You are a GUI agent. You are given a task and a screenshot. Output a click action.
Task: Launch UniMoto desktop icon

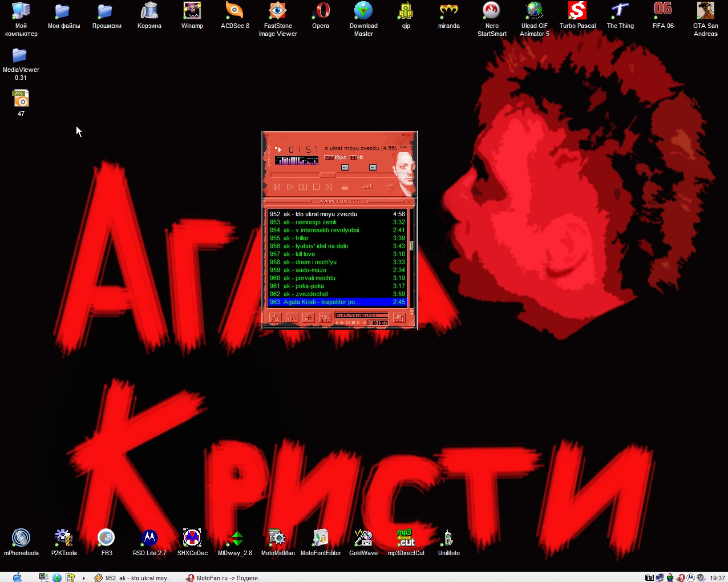449,542
